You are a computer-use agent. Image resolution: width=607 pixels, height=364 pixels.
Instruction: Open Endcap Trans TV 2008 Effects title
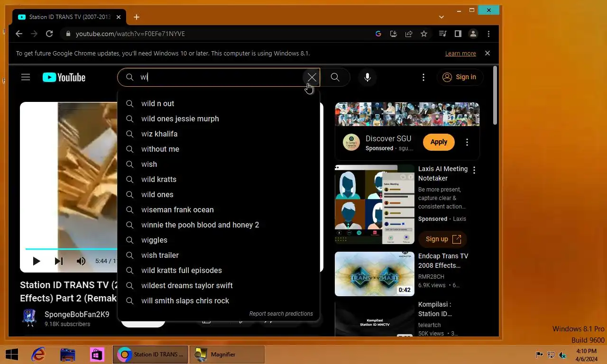(x=443, y=261)
